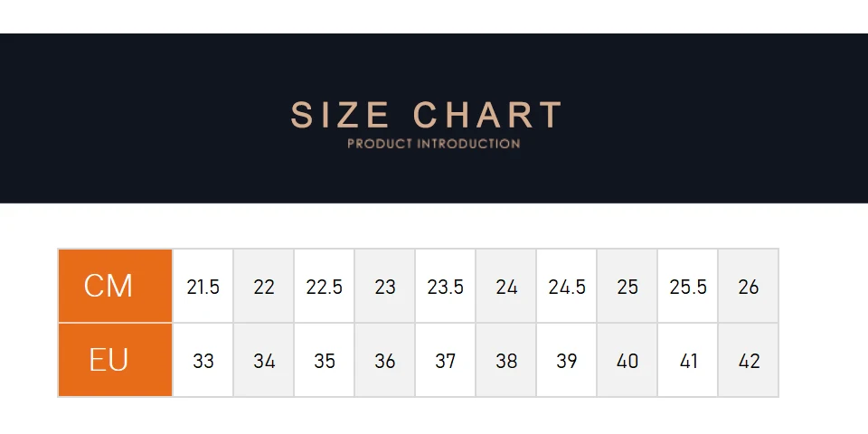Click the 24.5 cm cell
This screenshot has height=434, width=868.
coord(567,287)
